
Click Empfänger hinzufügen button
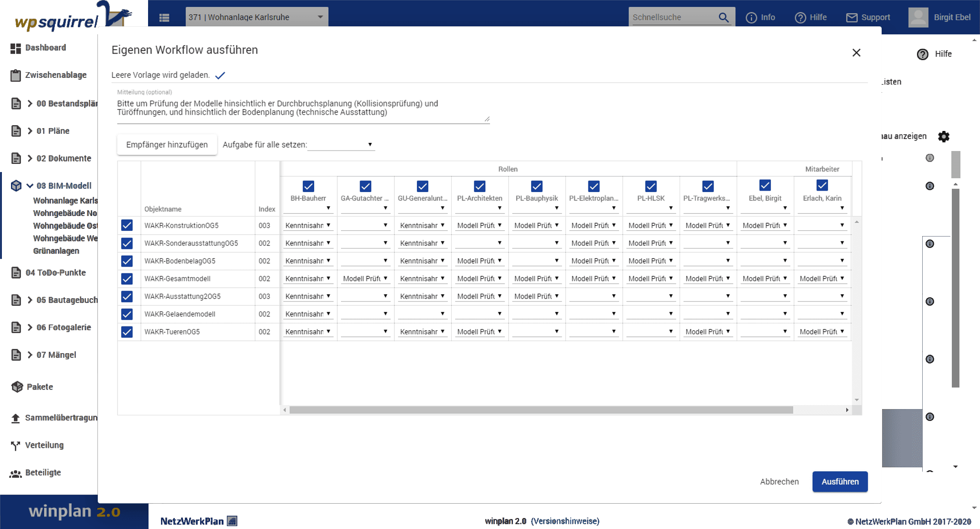click(167, 145)
